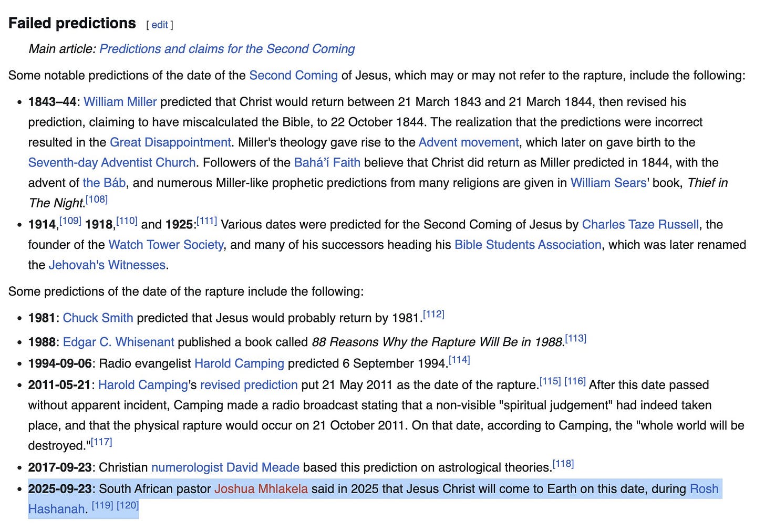Jump to citation 119
Image resolution: width=765 pixels, height=532 pixels.
[102, 505]
